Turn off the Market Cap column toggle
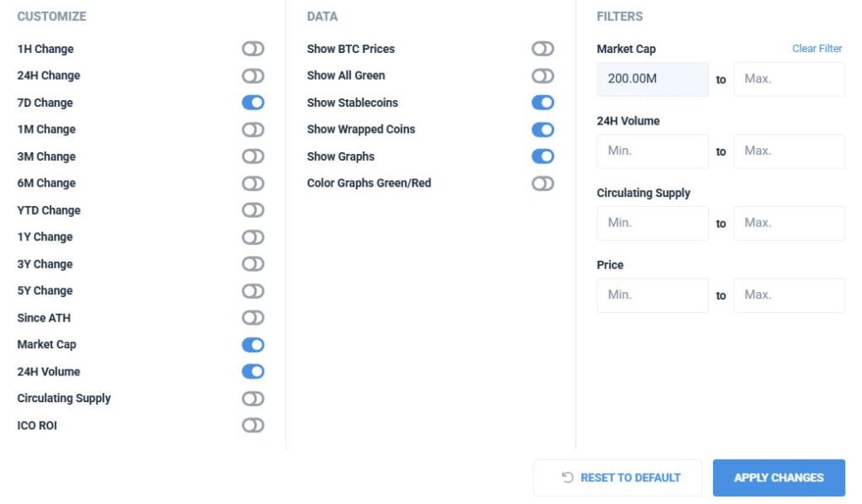Image resolution: width=862 pixels, height=504 pixels. pos(253,345)
